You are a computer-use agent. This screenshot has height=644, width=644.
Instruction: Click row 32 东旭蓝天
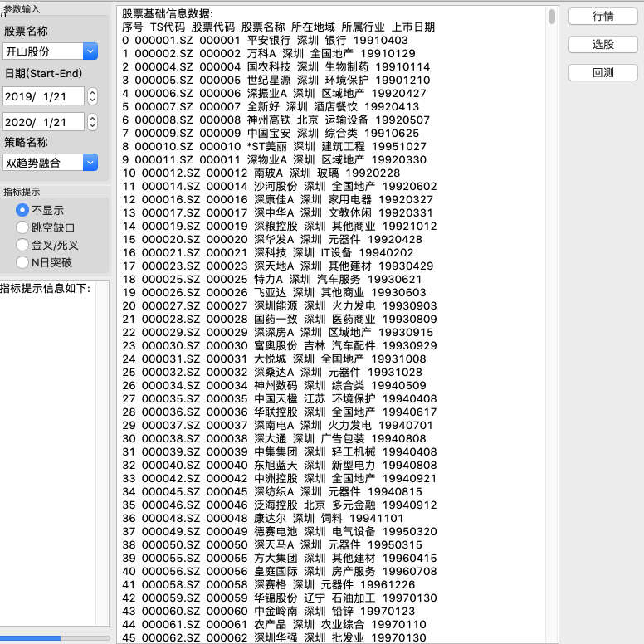tap(280, 465)
